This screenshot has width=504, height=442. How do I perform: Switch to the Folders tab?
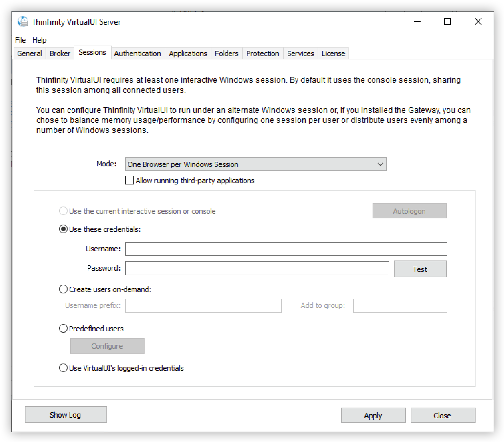227,53
